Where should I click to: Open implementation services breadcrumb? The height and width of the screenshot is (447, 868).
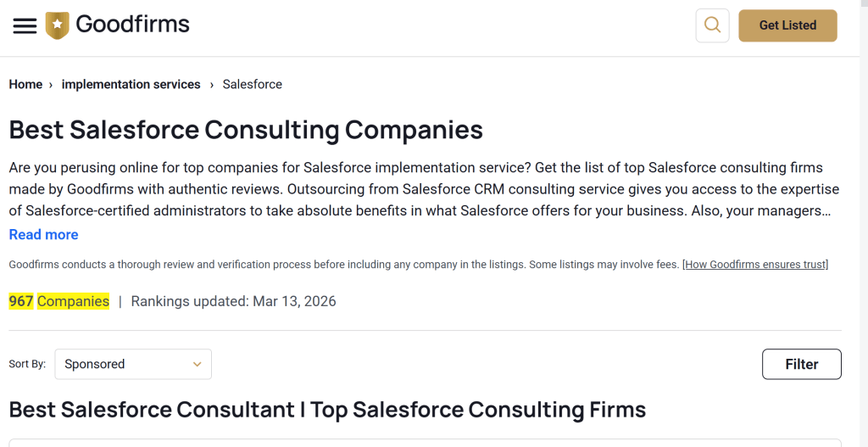click(x=131, y=85)
